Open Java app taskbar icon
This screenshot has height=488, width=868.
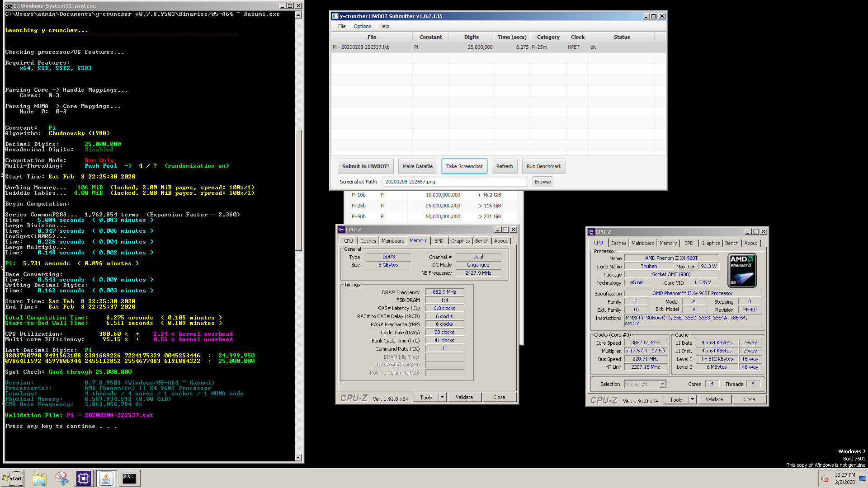pyautogui.click(x=106, y=479)
